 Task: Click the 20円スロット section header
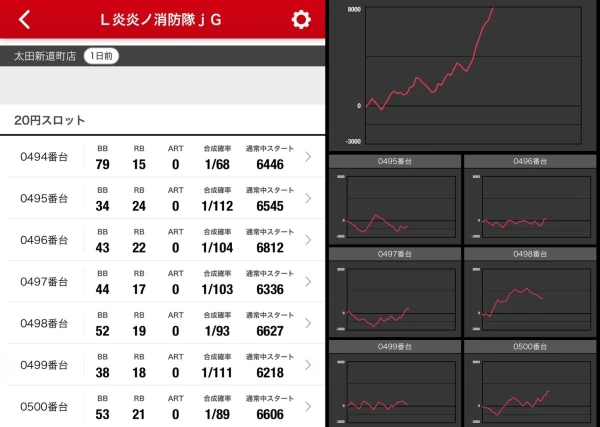[50, 120]
